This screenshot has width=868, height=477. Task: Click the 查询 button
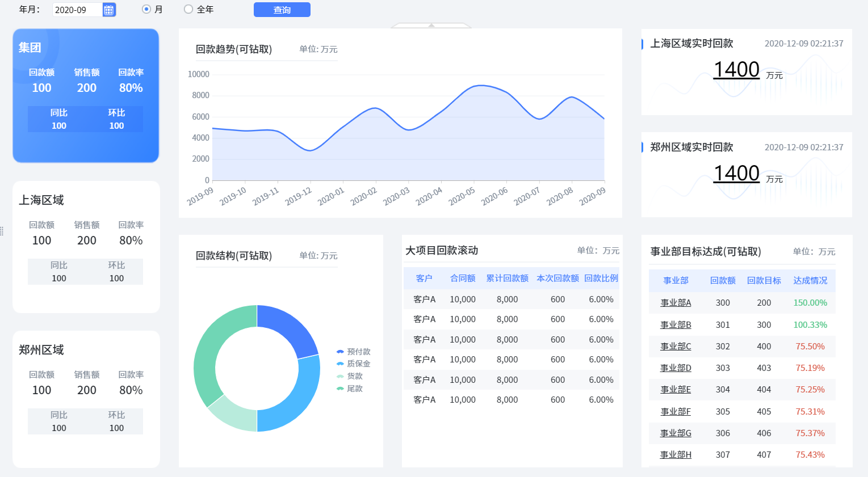(282, 10)
